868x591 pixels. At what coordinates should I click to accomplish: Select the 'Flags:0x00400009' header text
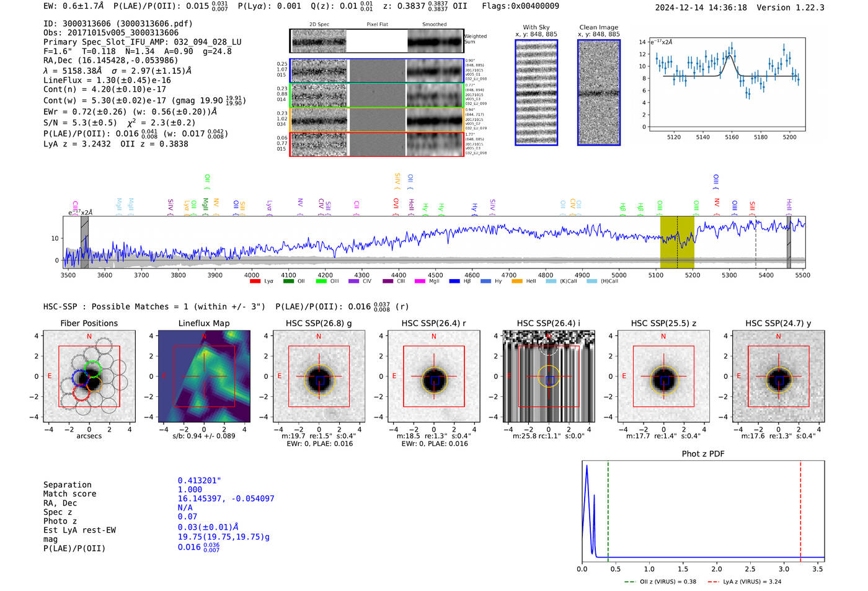click(520, 6)
